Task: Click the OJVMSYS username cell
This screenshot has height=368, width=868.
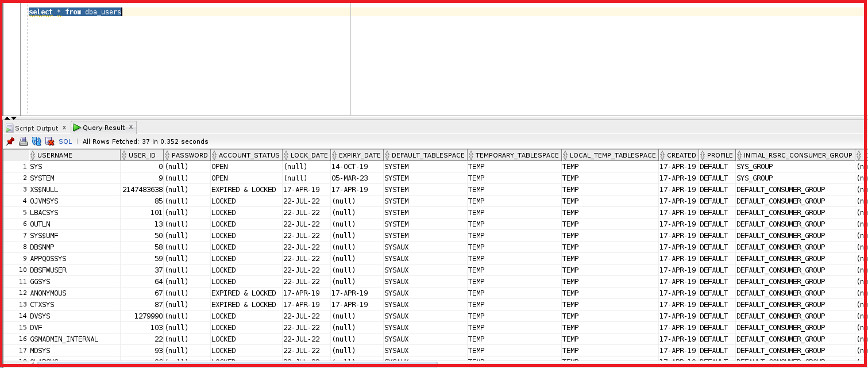Action: click(74, 201)
